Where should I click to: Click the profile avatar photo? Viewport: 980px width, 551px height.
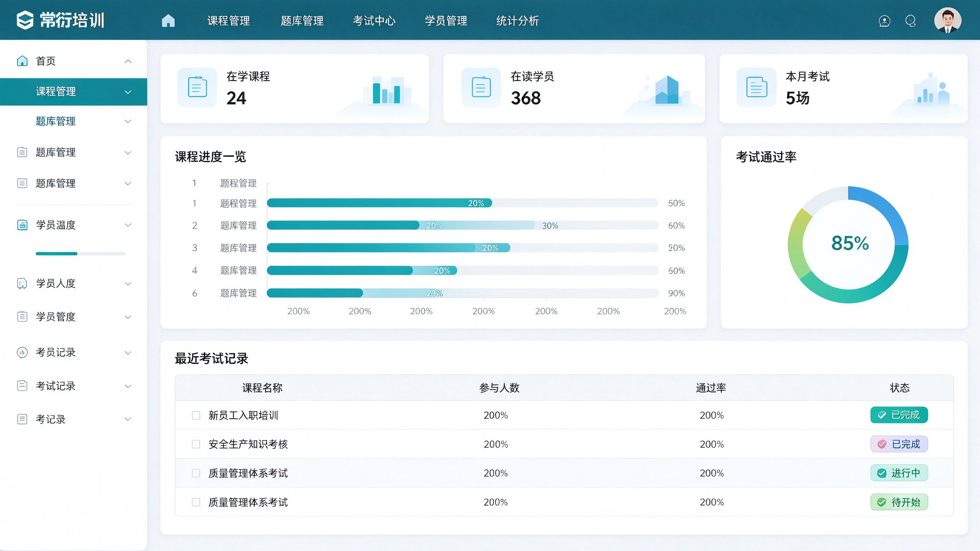click(x=948, y=20)
